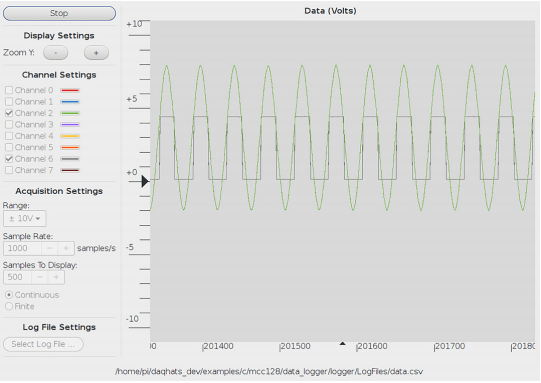Click the dark red Channel 7 swatch
This screenshot has width=541, height=383.
point(70,170)
